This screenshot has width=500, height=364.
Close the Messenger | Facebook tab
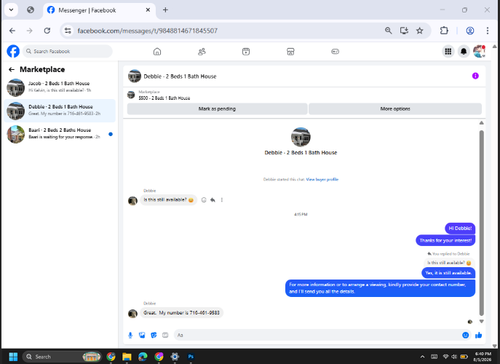[x=148, y=10]
